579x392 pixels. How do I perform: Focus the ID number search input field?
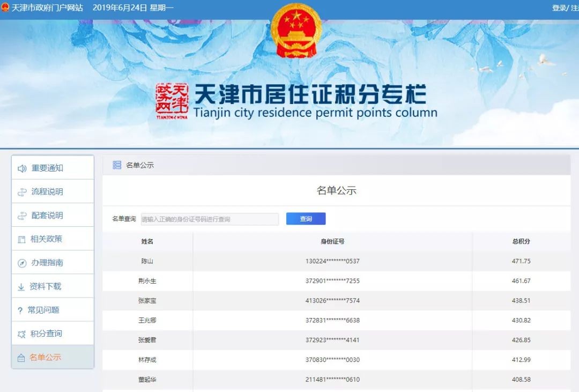click(x=210, y=219)
